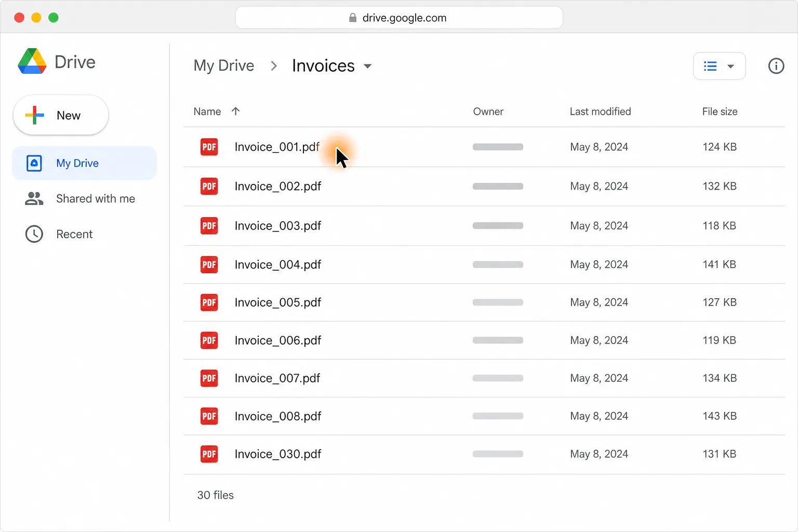Viewport: 798px width, 532px height.
Task: Click the multicolor plus icon on New
Action: [x=35, y=115]
